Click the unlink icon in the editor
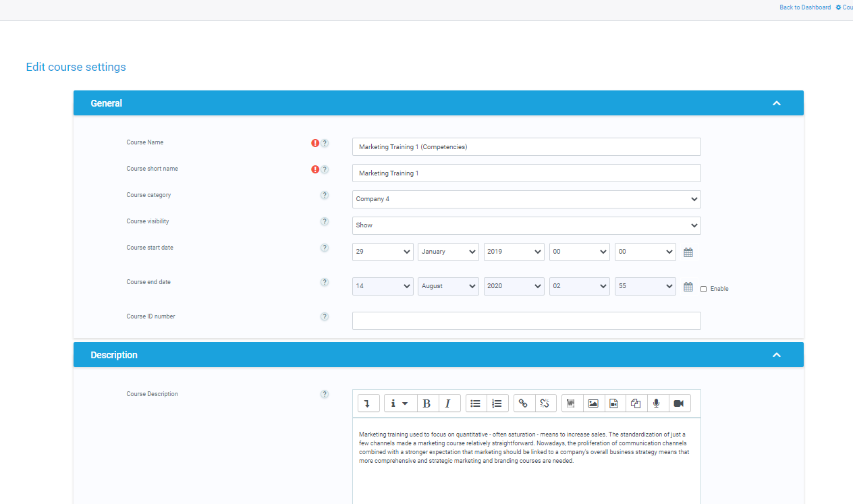Screen dimensions: 853x504 click(545, 403)
